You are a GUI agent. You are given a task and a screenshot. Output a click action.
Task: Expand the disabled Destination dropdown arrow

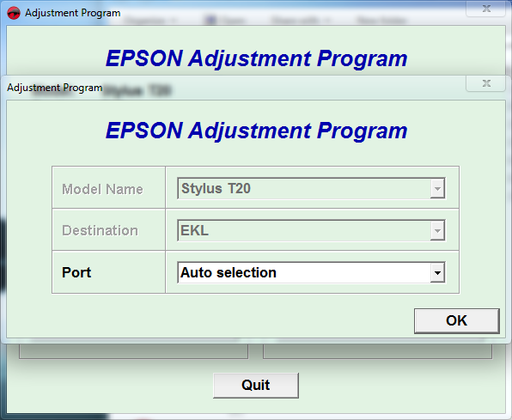[x=437, y=230]
